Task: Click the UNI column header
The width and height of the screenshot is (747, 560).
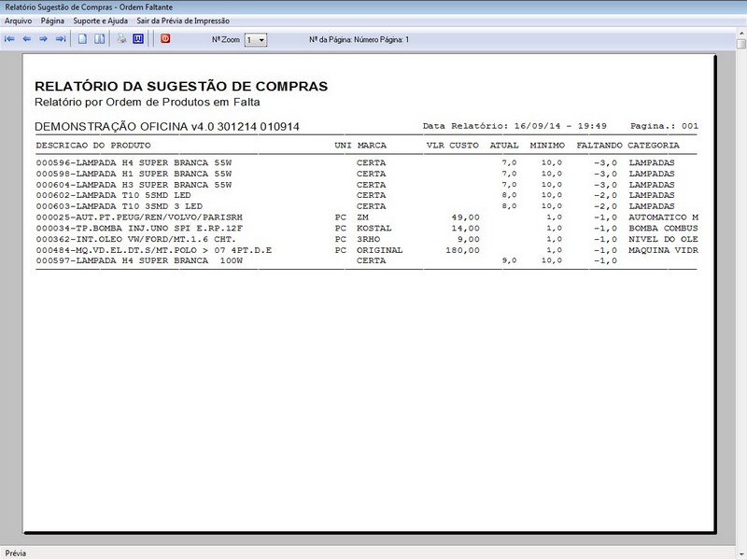Action: [343, 146]
